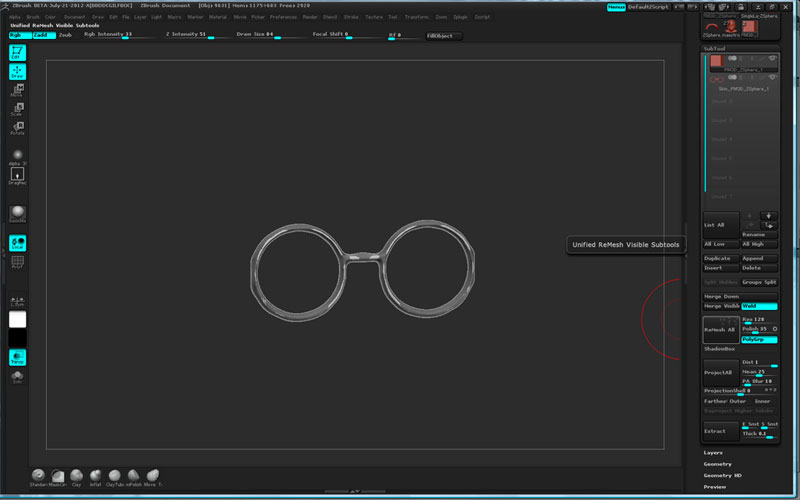Select the red head maestro tool thumbnail
800x500 pixels.
click(731, 28)
